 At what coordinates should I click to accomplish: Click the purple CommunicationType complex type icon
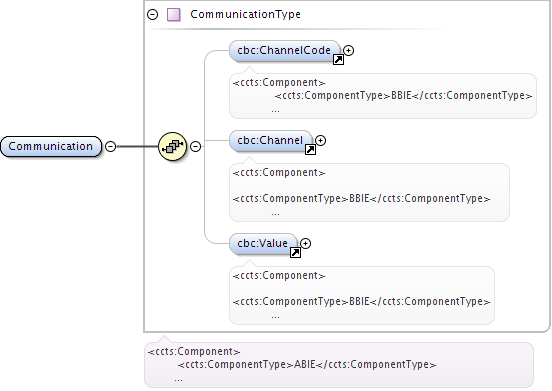tap(174, 15)
